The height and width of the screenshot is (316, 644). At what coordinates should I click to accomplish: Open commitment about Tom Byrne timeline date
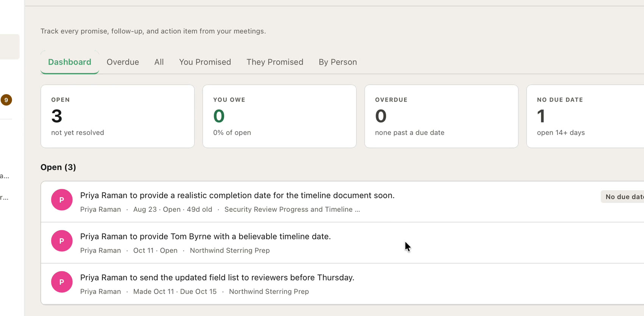coord(205,236)
